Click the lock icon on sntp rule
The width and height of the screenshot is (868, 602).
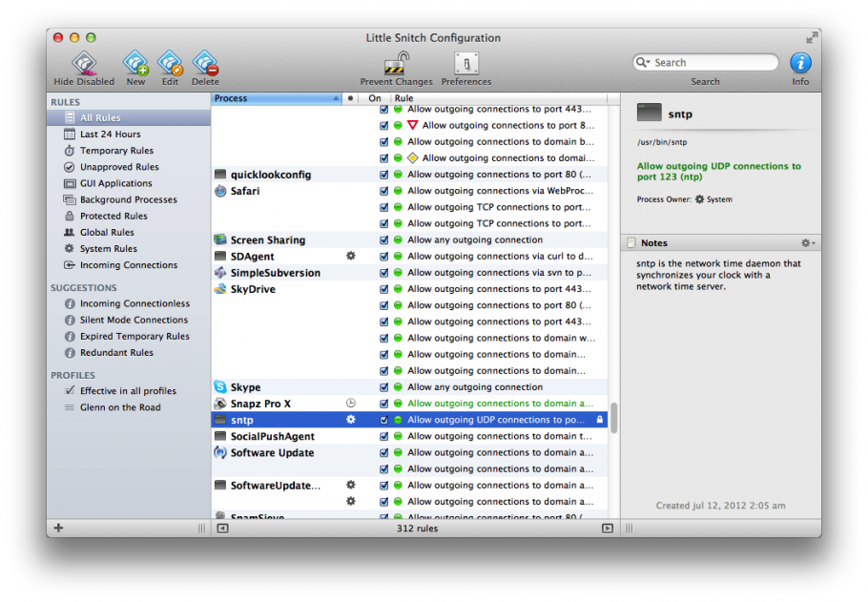pyautogui.click(x=600, y=420)
